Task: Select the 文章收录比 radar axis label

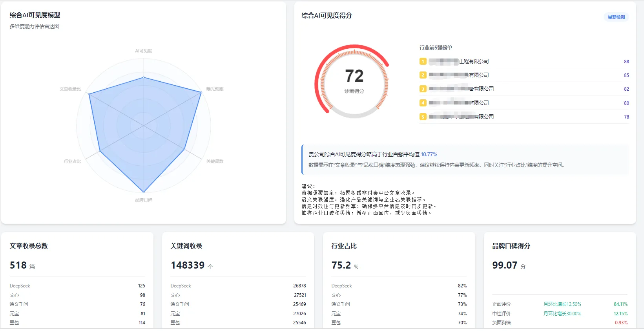Action: click(x=70, y=89)
